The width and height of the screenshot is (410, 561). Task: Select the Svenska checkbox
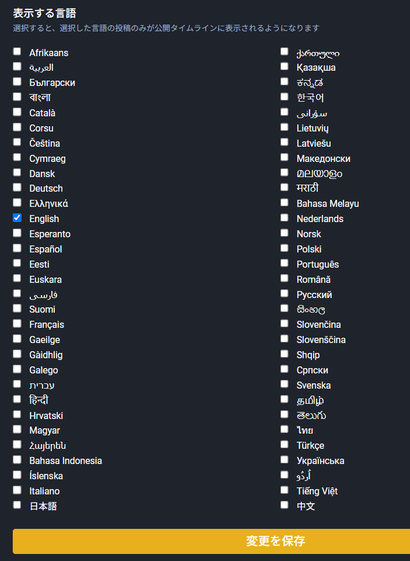point(284,384)
